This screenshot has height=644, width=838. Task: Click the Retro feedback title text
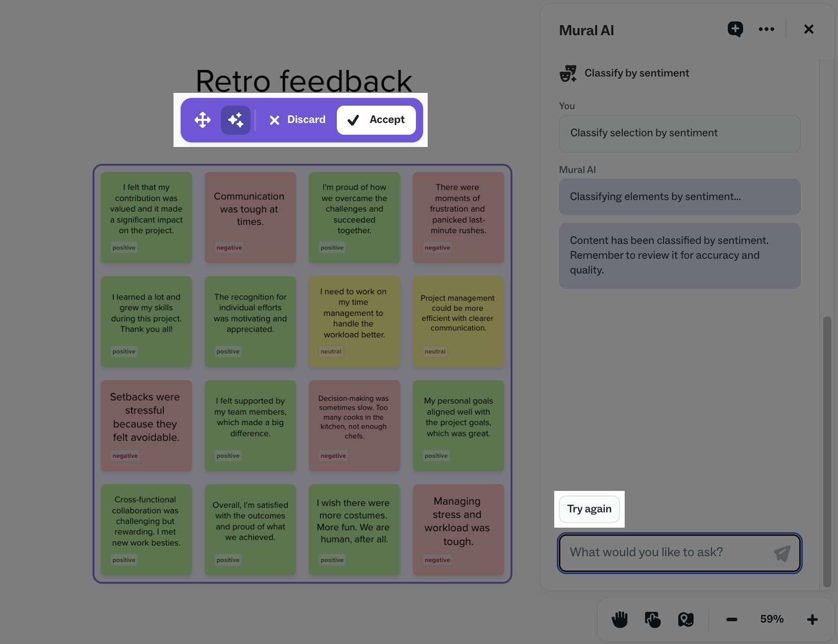click(x=304, y=81)
